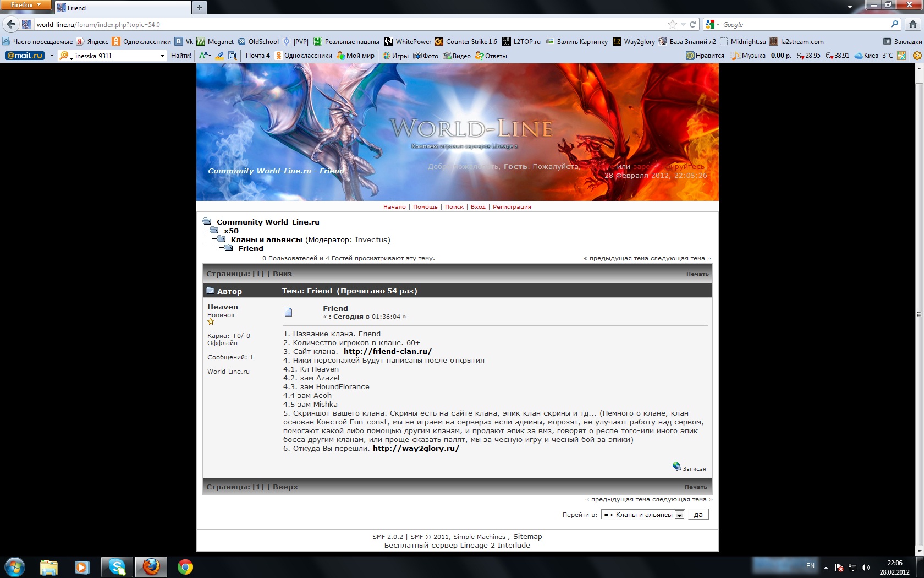Image resolution: width=924 pixels, height=578 pixels.
Task: Open the L2TOP.ru bookmark
Action: tap(521, 41)
